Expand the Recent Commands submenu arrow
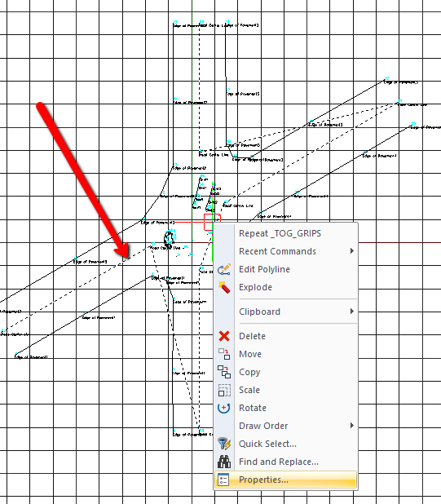 (352, 250)
